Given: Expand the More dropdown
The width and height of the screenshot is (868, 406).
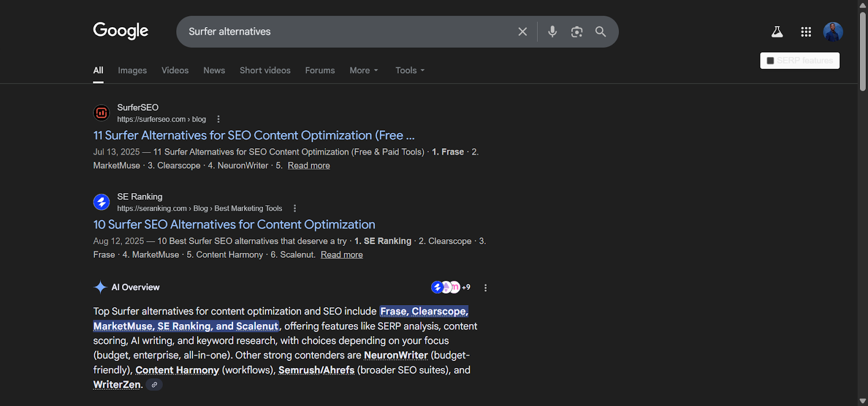Looking at the screenshot, I should (x=364, y=71).
